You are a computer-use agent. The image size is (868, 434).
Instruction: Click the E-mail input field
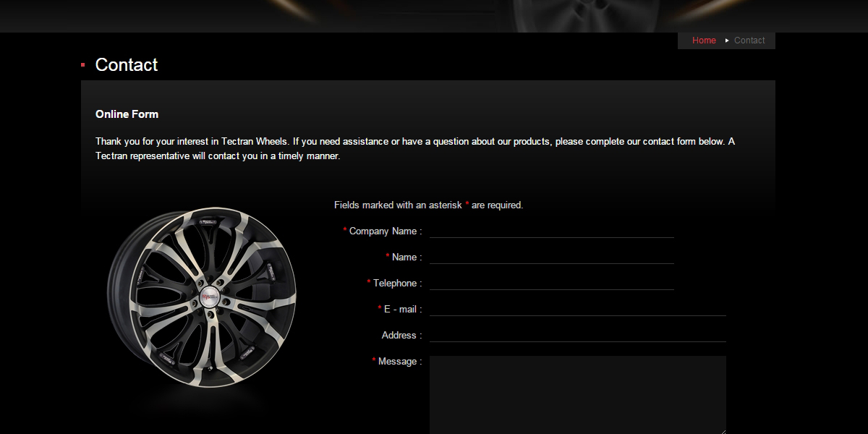click(x=578, y=309)
